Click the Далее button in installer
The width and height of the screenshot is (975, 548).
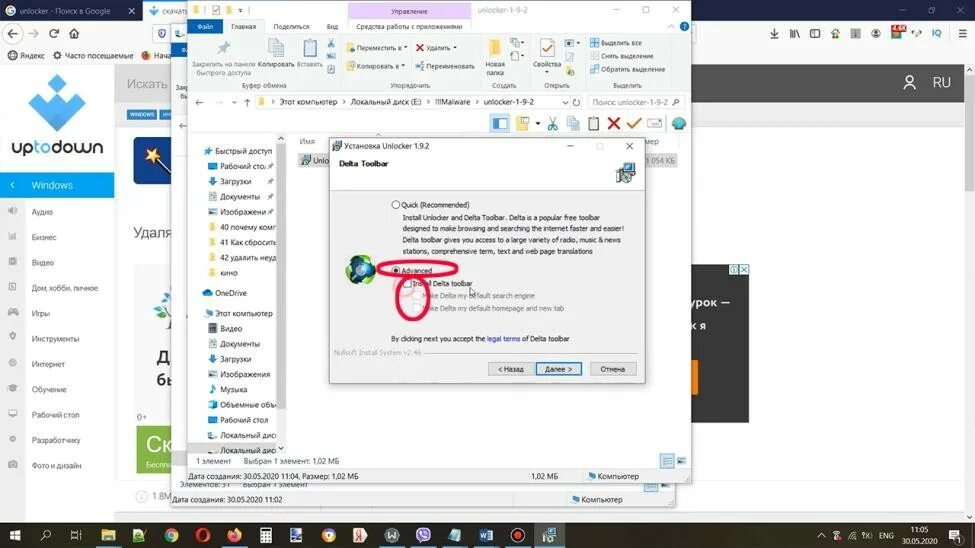[x=558, y=369]
